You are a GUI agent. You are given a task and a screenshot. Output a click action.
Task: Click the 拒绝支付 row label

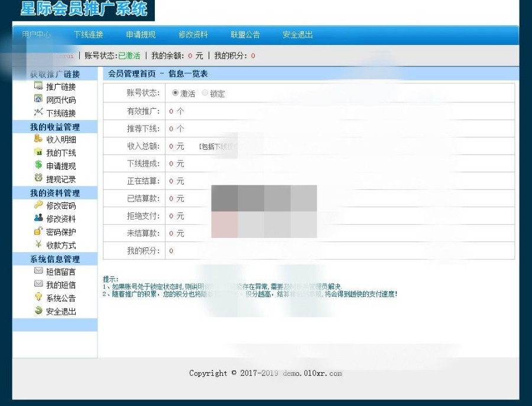coord(143,216)
